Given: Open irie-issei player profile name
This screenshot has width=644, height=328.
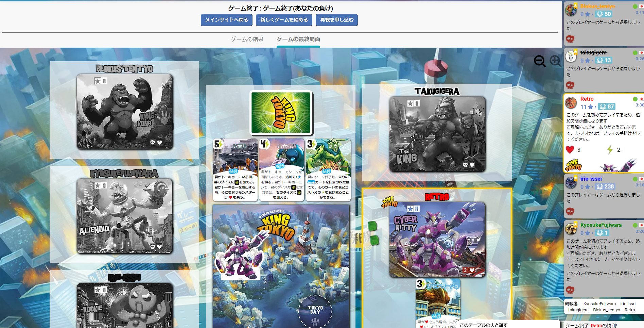Looking at the screenshot, I should (591, 179).
